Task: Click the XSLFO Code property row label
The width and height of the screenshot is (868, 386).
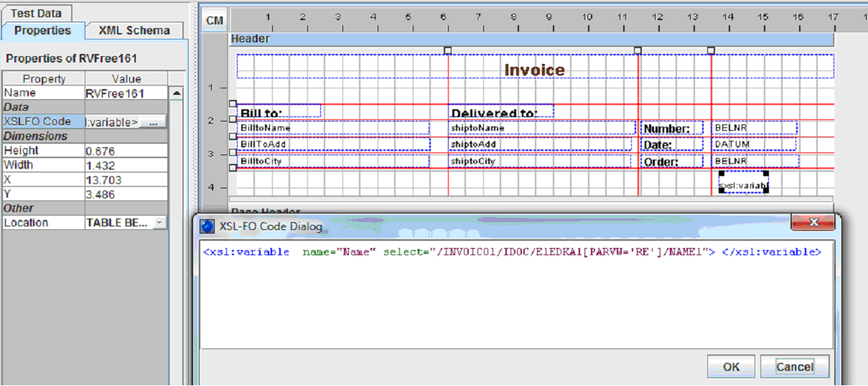Action: tap(44, 122)
